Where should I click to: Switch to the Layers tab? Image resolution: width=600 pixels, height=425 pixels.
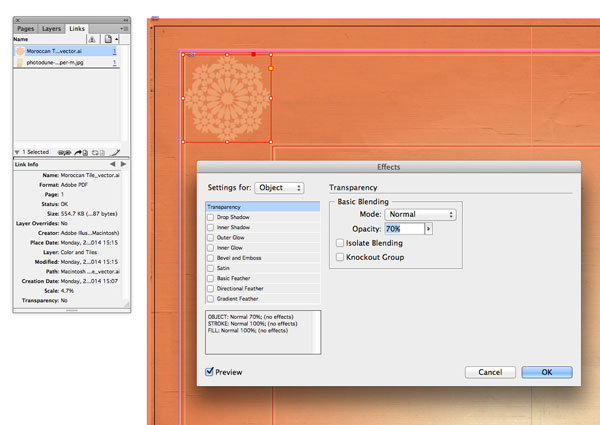51,29
